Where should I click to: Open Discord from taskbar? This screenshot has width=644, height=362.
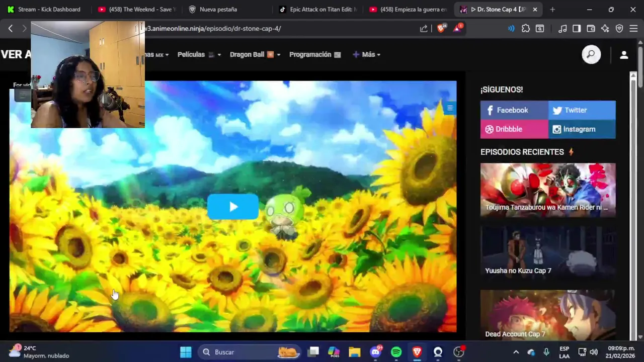[375, 352]
